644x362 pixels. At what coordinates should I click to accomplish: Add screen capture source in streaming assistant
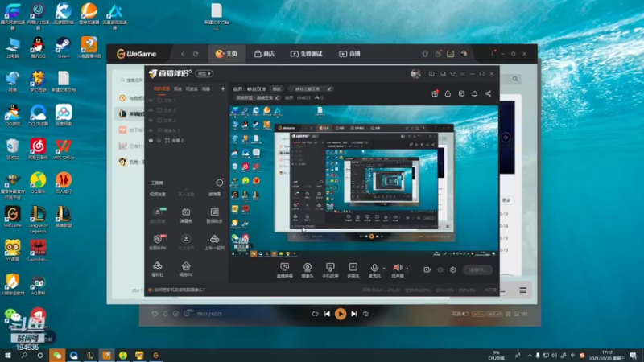pyautogui.click(x=285, y=270)
